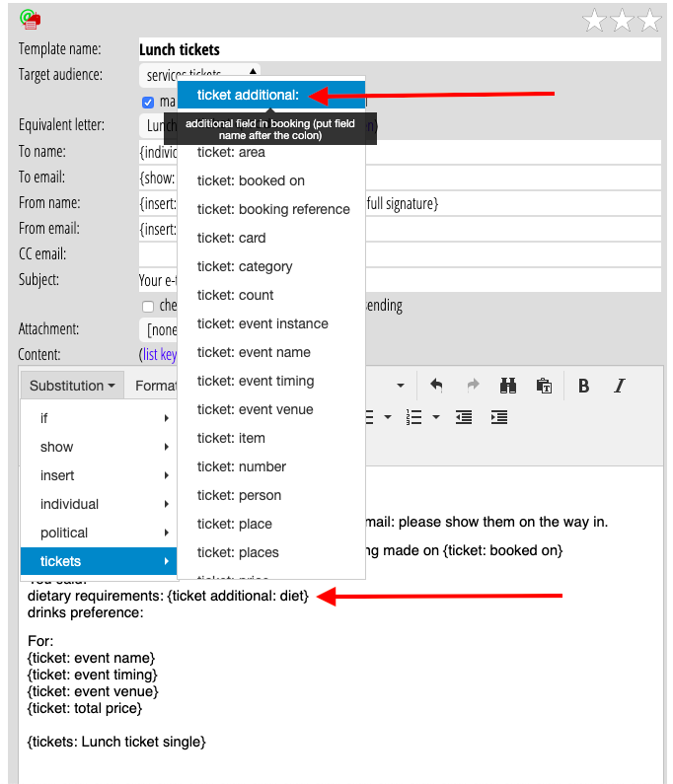Image resolution: width=673 pixels, height=784 pixels.
Task: Click the third rating star
Action: pyautogui.click(x=649, y=20)
